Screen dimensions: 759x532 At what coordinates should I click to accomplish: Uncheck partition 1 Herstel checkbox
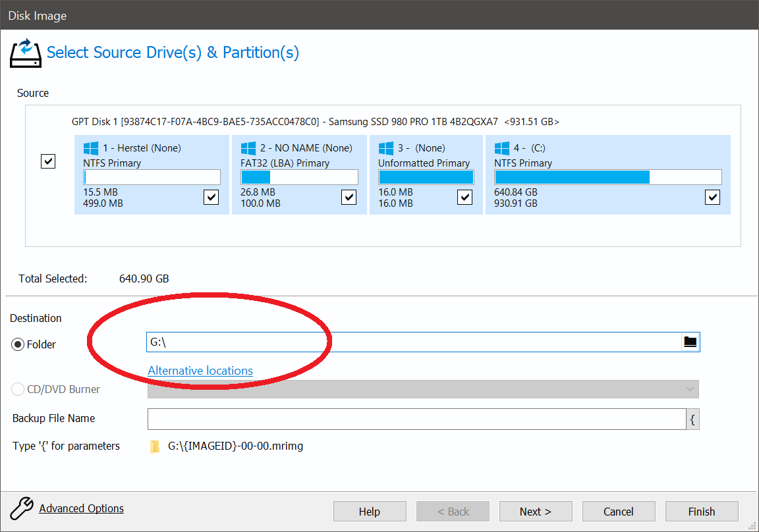(x=211, y=197)
